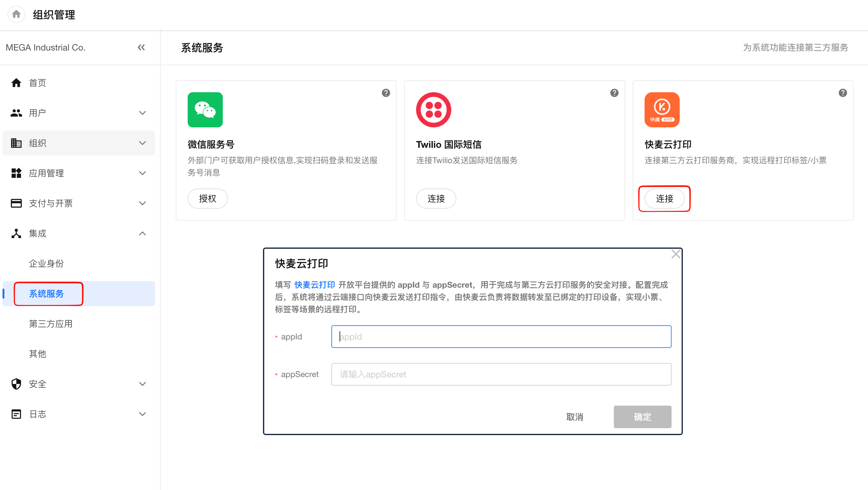The width and height of the screenshot is (868, 490).
Task: Click the orange 快麦云打印 logo
Action: pos(662,110)
